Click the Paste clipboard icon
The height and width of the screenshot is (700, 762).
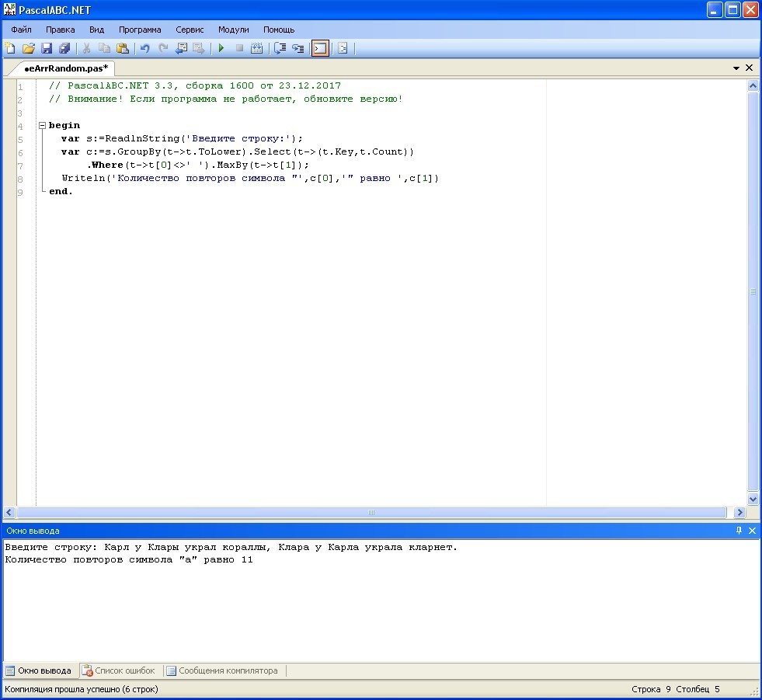(123, 48)
